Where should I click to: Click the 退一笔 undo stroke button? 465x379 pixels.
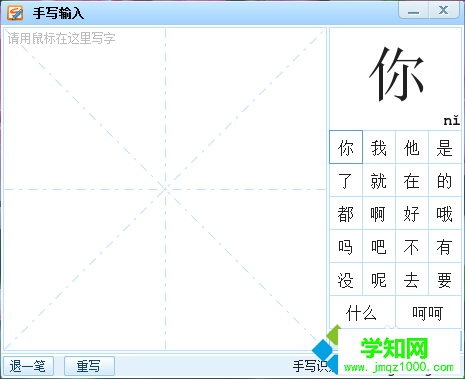coord(28,366)
